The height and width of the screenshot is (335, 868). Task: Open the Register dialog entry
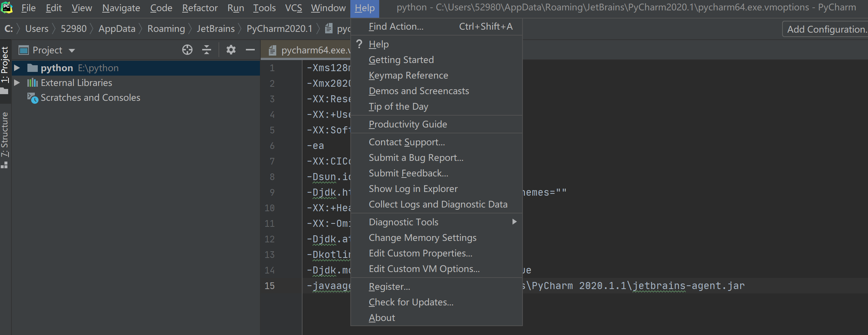437,286
